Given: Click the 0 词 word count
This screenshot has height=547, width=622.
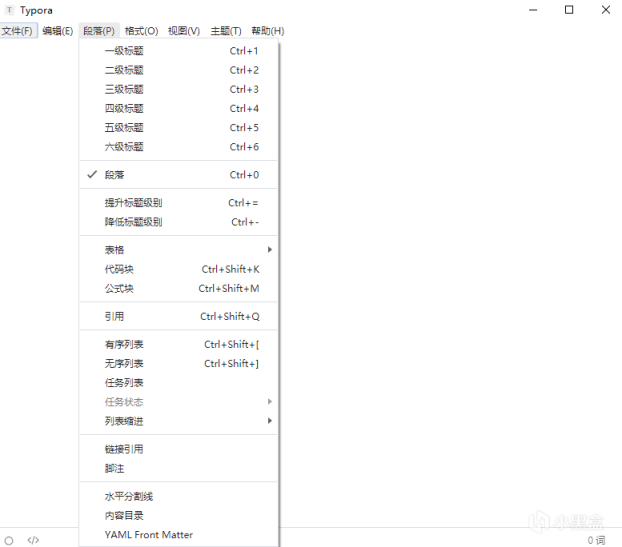Looking at the screenshot, I should coord(596,540).
